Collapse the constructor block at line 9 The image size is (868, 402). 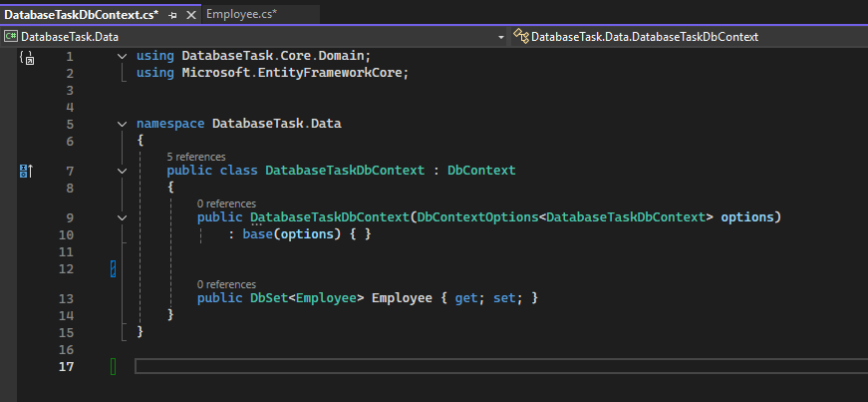coord(123,217)
